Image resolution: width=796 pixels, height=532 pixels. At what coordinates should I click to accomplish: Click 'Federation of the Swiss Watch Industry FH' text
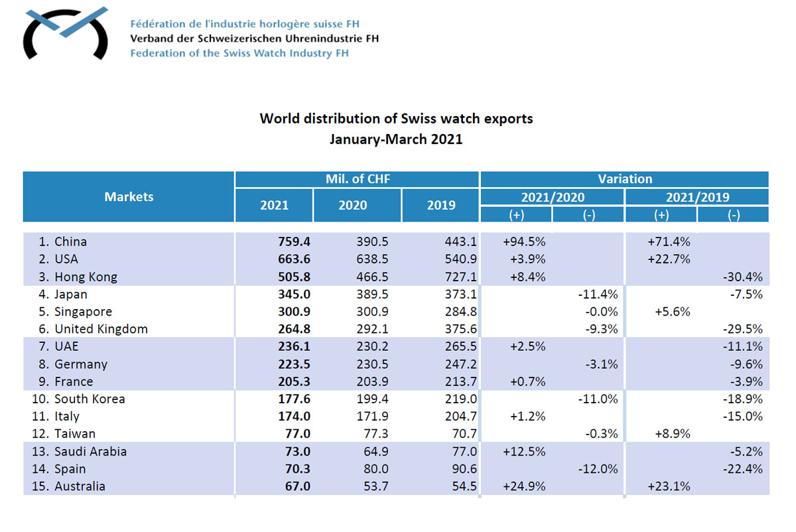[239, 53]
